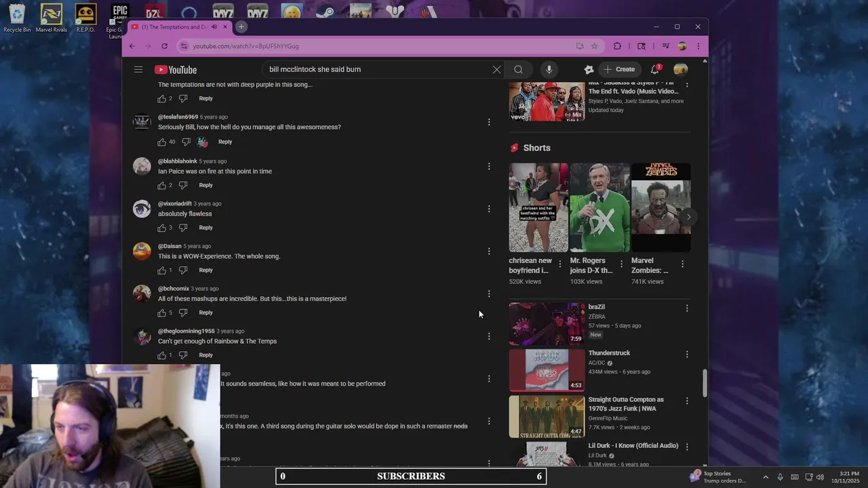Bookmark this page with star
This screenshot has width=868, height=488.
click(595, 46)
